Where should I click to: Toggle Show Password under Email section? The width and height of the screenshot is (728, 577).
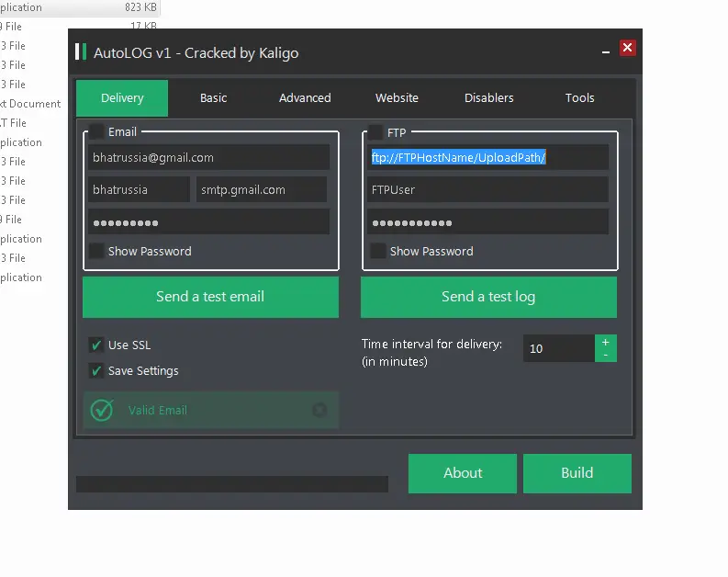(96, 251)
